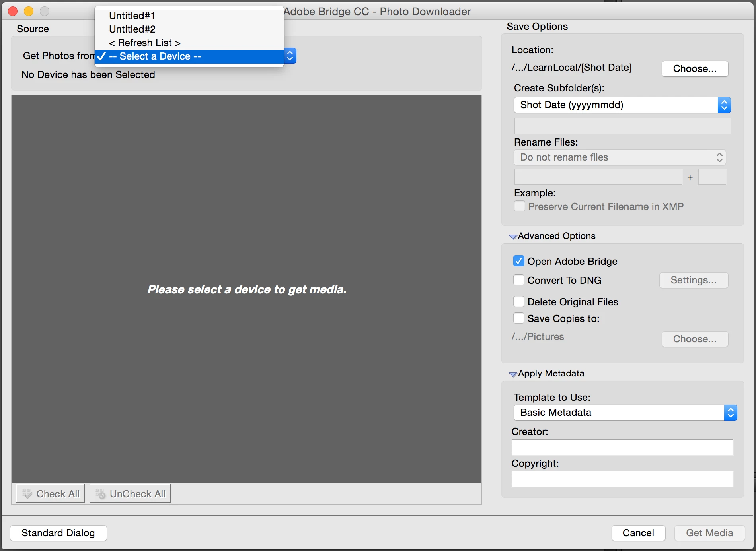Click Choose button next to /.../Pictures path
This screenshot has height=551, width=756.
695,339
